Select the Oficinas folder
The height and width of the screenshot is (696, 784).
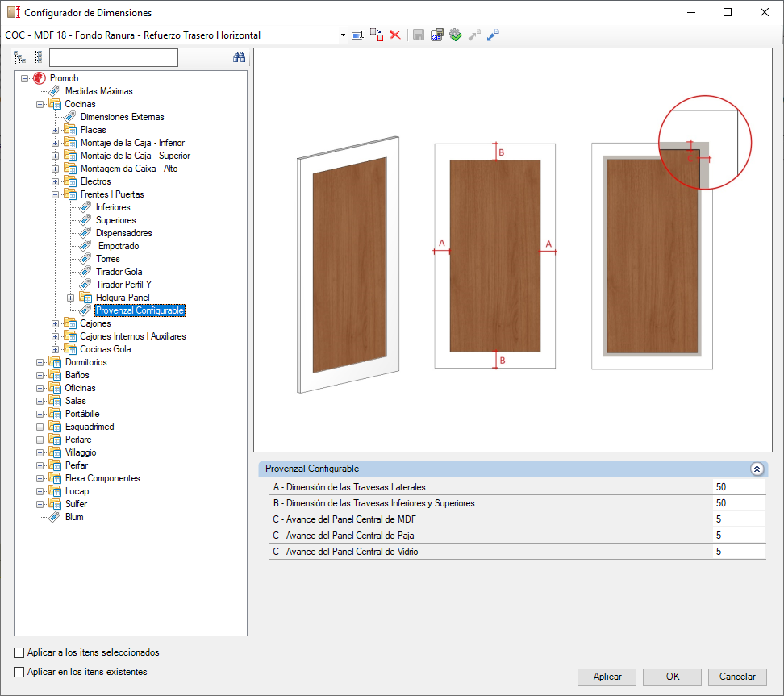[x=80, y=388]
